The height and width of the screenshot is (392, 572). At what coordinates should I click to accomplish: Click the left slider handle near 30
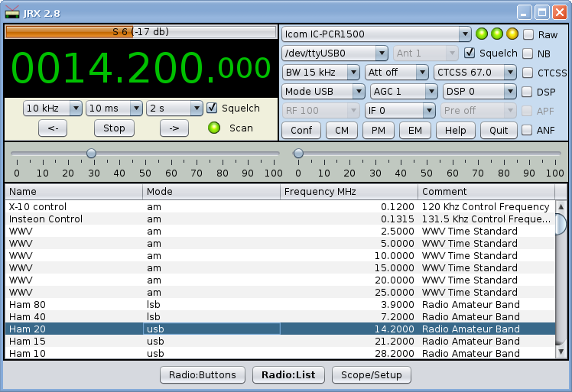pos(91,154)
